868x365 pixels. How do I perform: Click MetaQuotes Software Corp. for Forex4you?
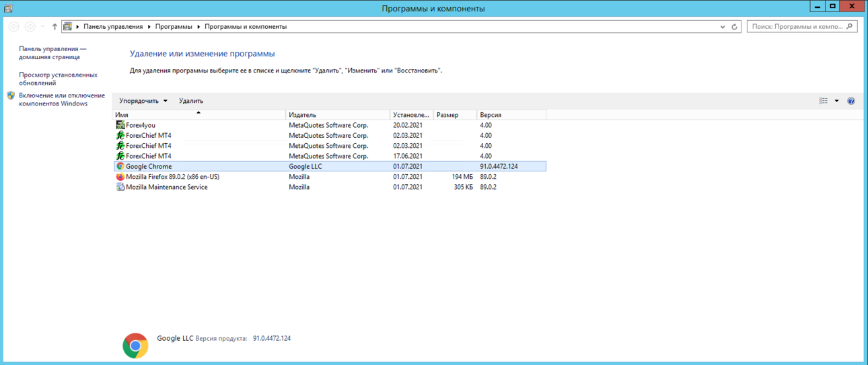coord(328,125)
